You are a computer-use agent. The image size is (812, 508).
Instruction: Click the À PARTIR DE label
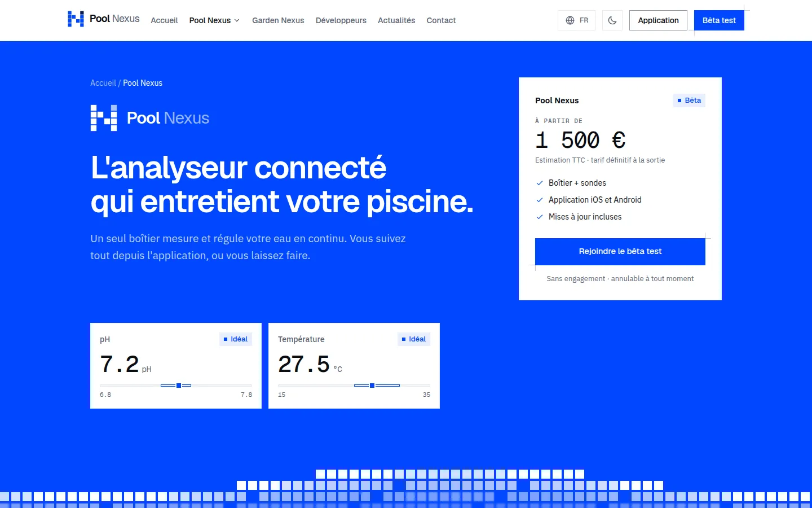point(559,121)
